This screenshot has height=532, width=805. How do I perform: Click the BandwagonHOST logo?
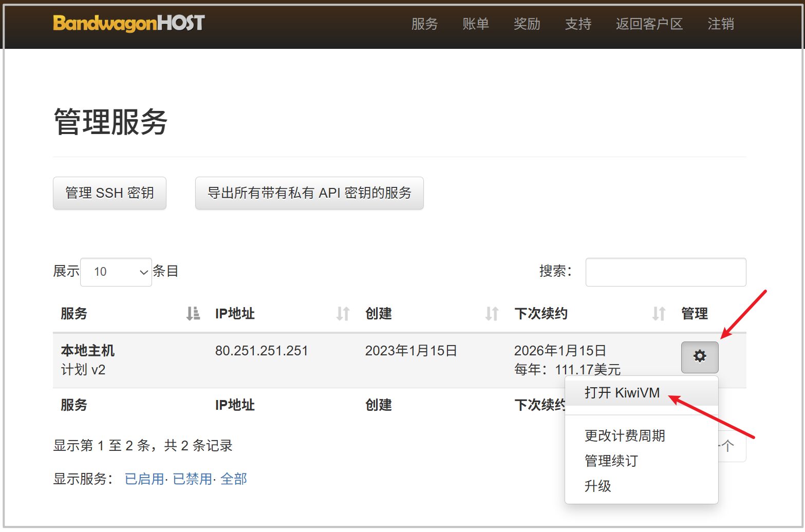pyautogui.click(x=129, y=23)
